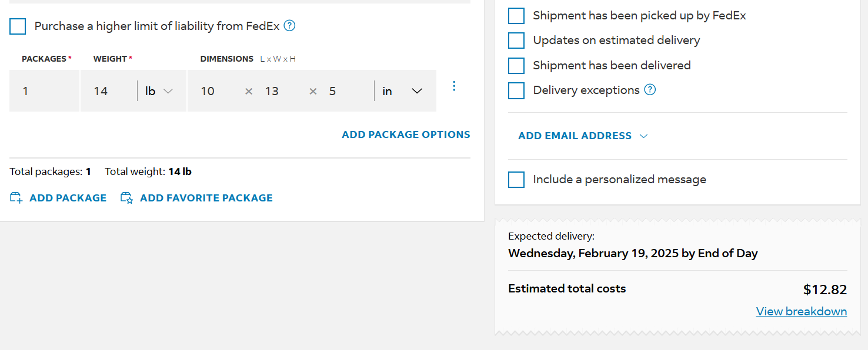The width and height of the screenshot is (868, 350).
Task: Expand the Add Email Address section
Action: (x=583, y=136)
